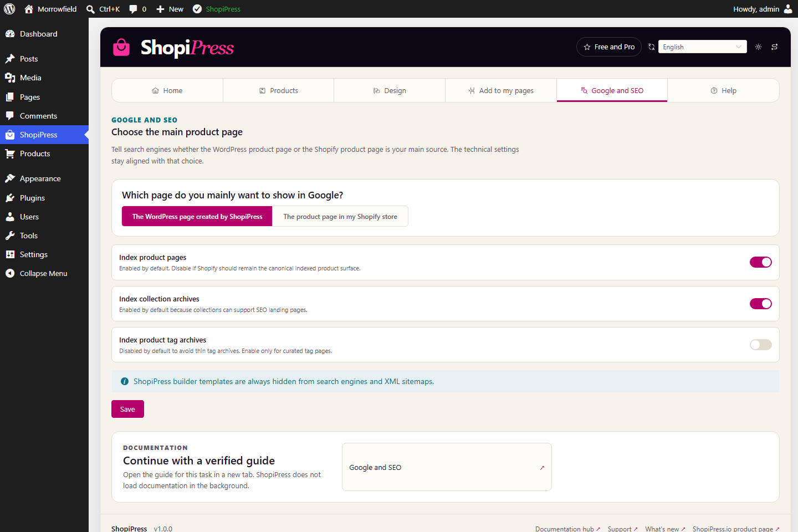Screen dimensions: 798x532
Task: Toggle light mode sun icon
Action: coord(758,47)
